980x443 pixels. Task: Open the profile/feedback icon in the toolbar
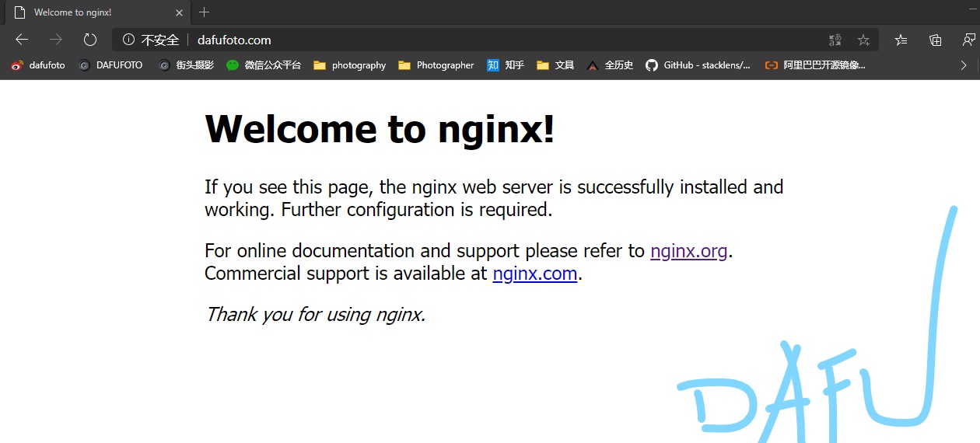pyautogui.click(x=970, y=40)
